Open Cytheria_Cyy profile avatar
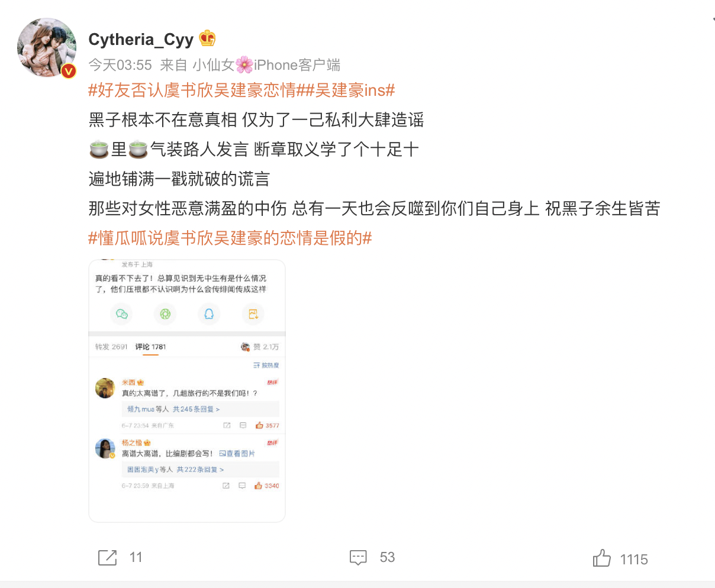Image resolution: width=715 pixels, height=588 pixels. tap(47, 47)
